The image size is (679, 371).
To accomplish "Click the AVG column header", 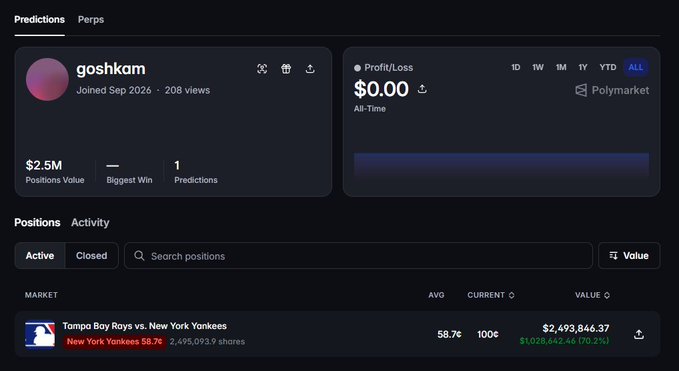I will 436,295.
